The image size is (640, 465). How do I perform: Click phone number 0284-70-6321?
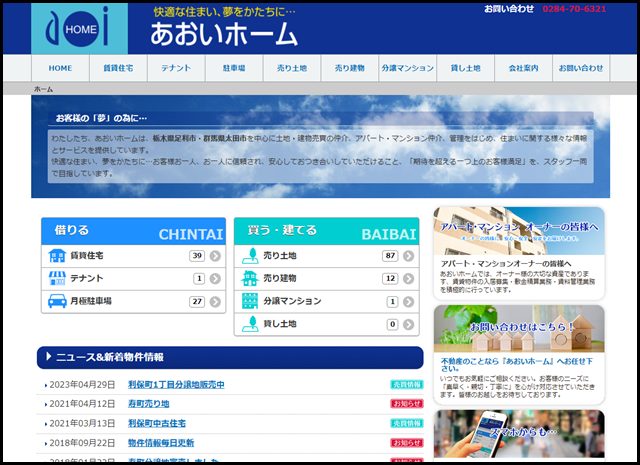point(574,9)
